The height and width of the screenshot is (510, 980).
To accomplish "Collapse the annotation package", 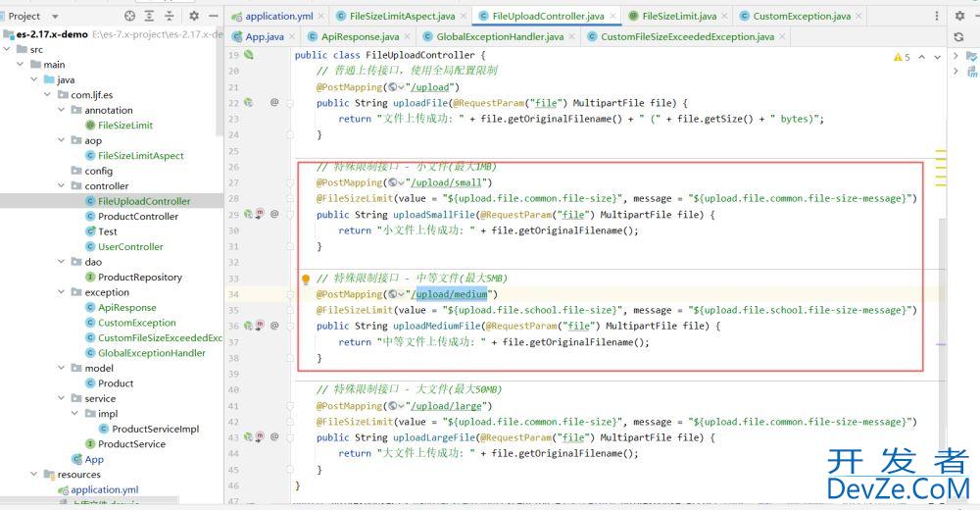I will point(61,110).
